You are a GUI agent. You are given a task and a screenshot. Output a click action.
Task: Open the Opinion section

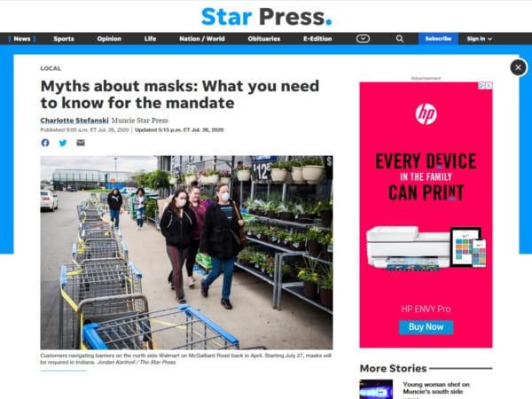[109, 39]
